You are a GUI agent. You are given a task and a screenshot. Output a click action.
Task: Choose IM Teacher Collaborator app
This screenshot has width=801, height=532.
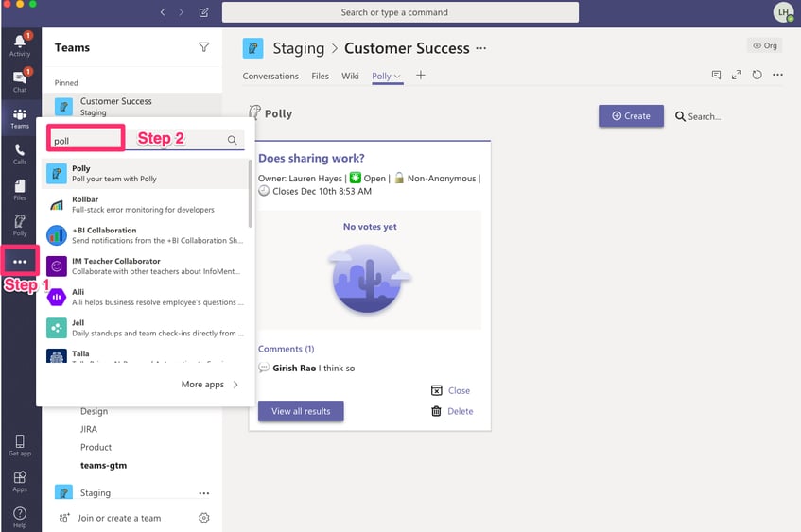[x=145, y=266]
